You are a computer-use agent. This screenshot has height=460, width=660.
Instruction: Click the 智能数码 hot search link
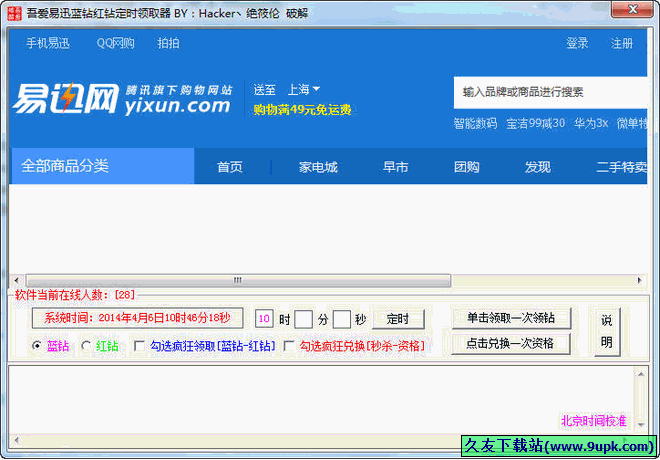coord(475,123)
